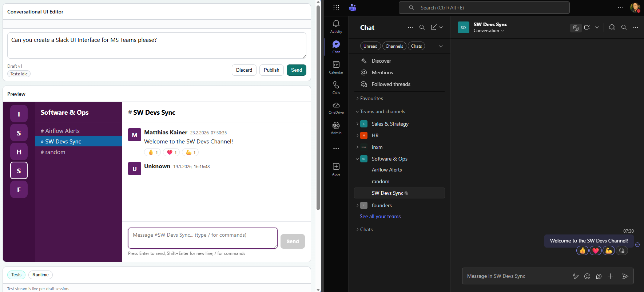Expand the Sales & Strategy team
Viewport: 644px width, 292px height.
point(357,124)
